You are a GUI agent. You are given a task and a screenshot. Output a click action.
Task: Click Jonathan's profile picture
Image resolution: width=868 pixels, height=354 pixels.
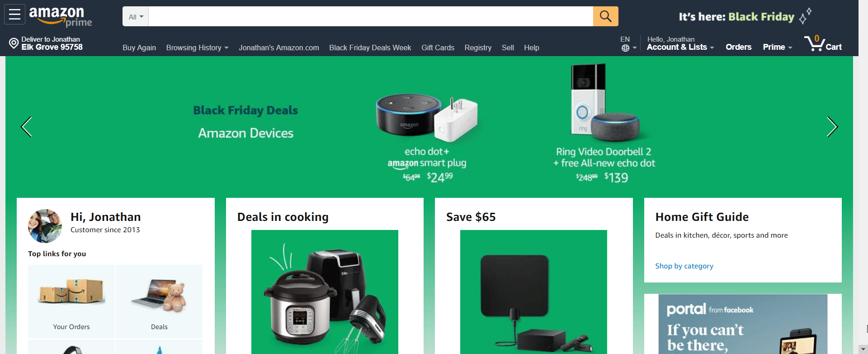click(45, 226)
